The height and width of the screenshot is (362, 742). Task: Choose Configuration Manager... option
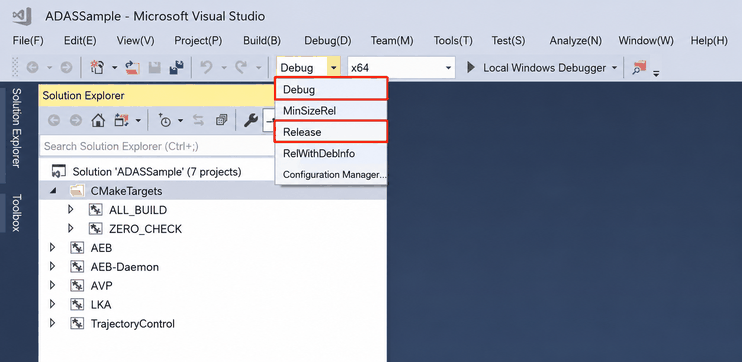[x=334, y=175]
